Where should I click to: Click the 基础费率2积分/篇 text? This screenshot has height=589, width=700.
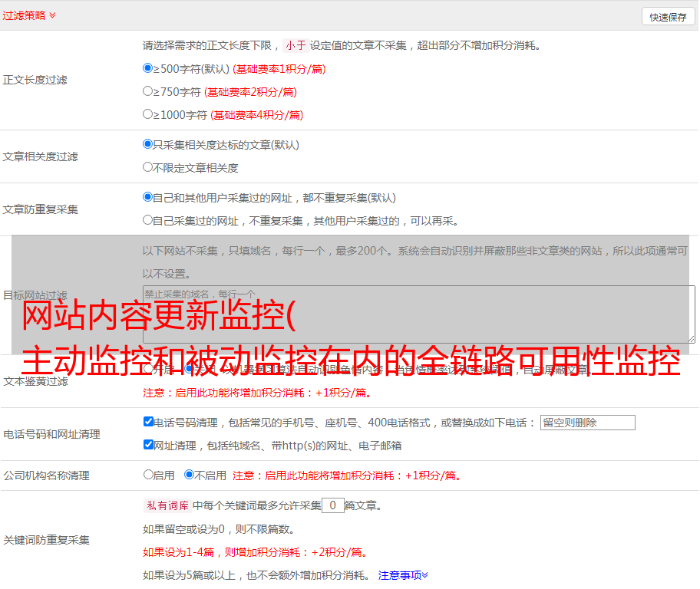point(250,92)
